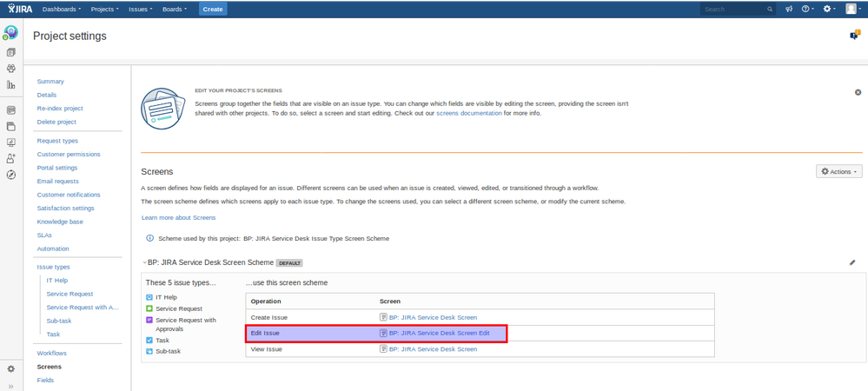
Task: Open the Issues dropdown menu
Action: pyautogui.click(x=141, y=9)
